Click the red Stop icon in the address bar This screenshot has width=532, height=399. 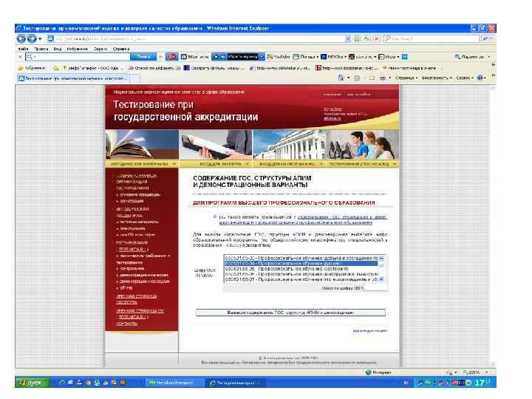coord(376,38)
